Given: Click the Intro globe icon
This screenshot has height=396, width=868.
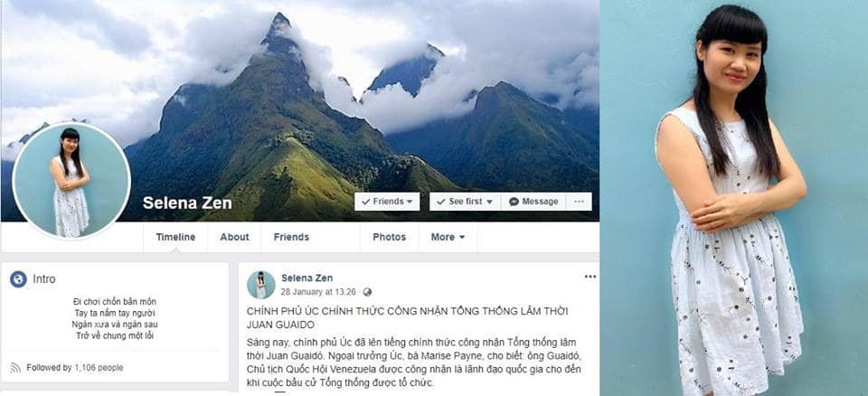Looking at the screenshot, I should [18, 279].
